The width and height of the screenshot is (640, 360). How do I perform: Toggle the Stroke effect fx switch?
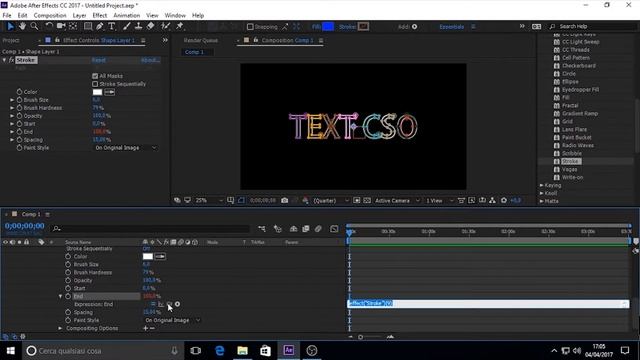(11, 60)
